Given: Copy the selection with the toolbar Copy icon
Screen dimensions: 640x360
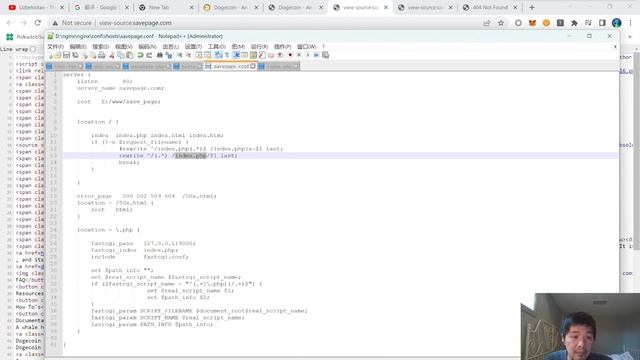Looking at the screenshot, I should coord(120,55).
